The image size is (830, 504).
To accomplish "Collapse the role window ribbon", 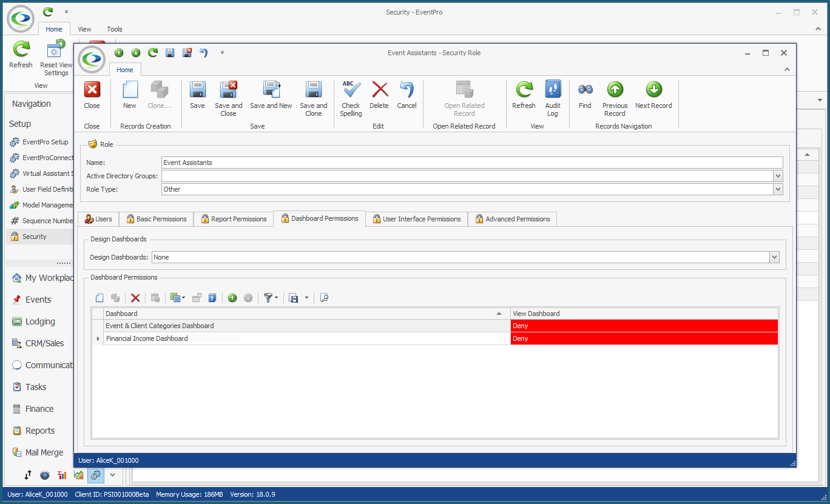I will click(x=787, y=70).
